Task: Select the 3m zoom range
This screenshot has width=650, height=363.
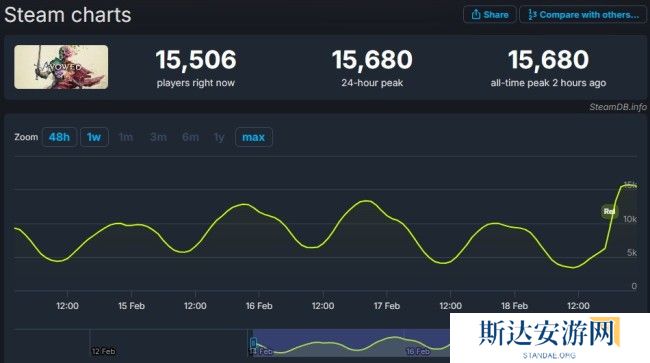Action: click(x=158, y=137)
